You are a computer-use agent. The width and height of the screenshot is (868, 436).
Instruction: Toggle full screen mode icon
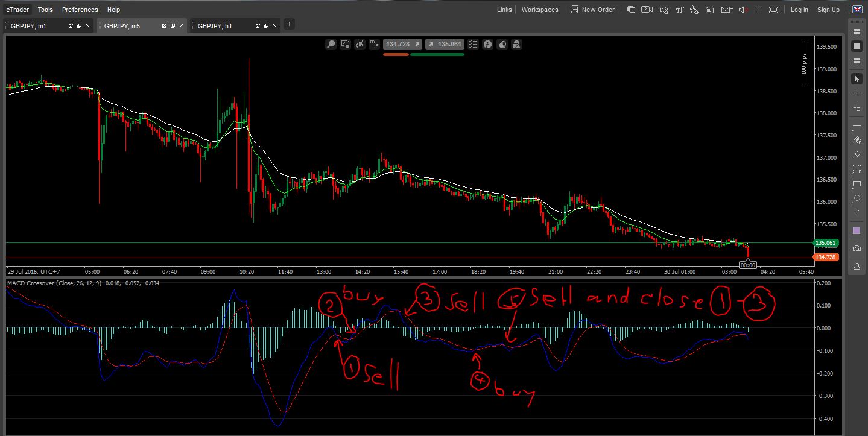point(774,10)
